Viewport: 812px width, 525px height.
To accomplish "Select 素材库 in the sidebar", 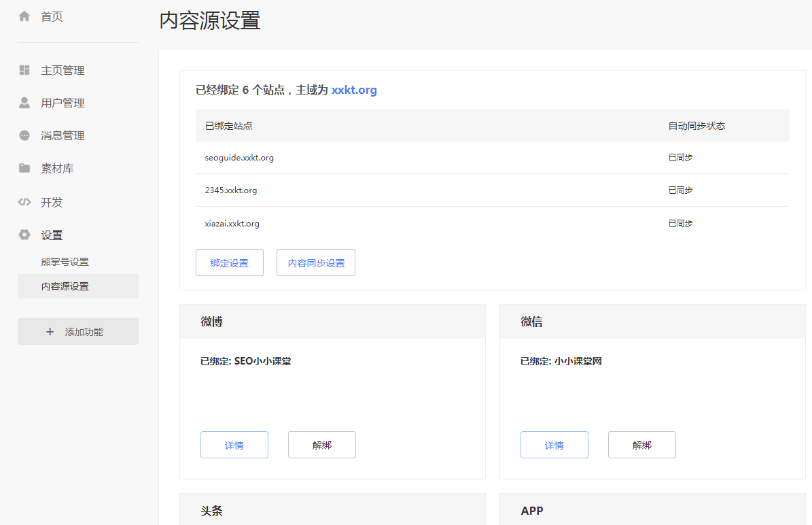I will point(58,168).
